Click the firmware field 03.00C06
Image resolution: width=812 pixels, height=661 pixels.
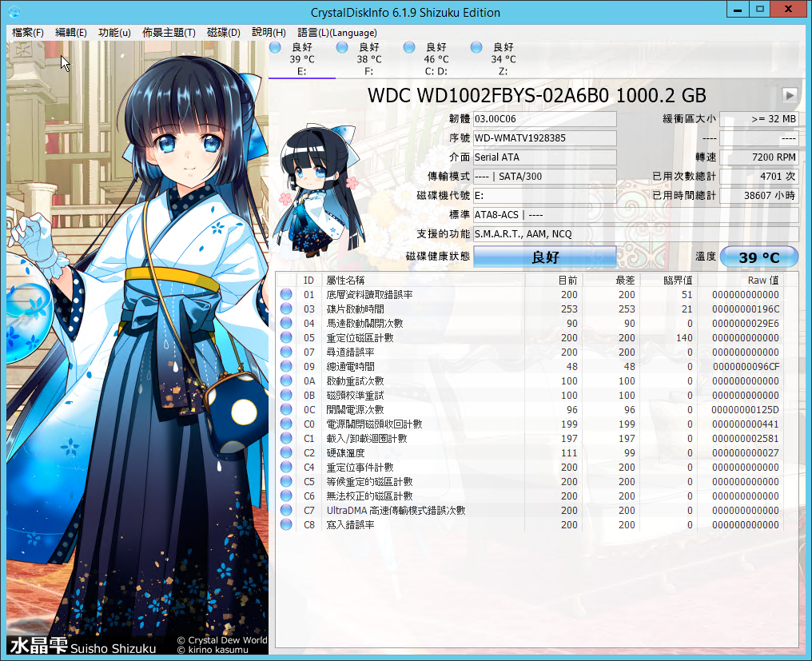[544, 119]
